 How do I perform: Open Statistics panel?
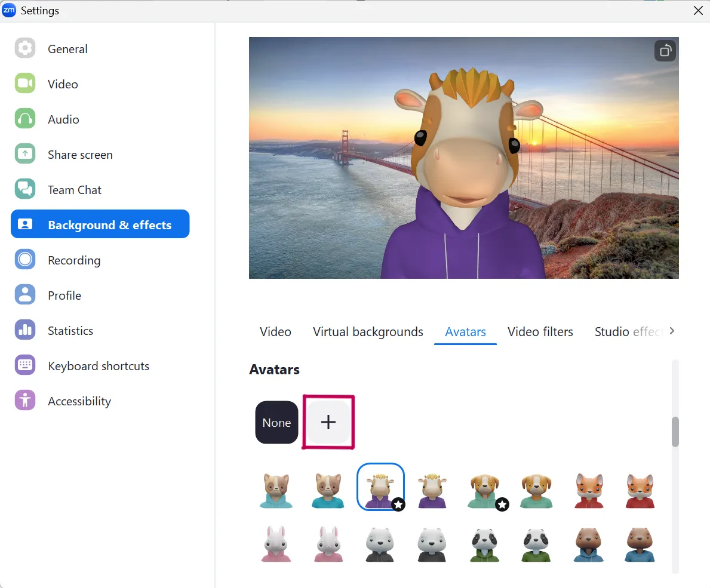pyautogui.click(x=70, y=331)
